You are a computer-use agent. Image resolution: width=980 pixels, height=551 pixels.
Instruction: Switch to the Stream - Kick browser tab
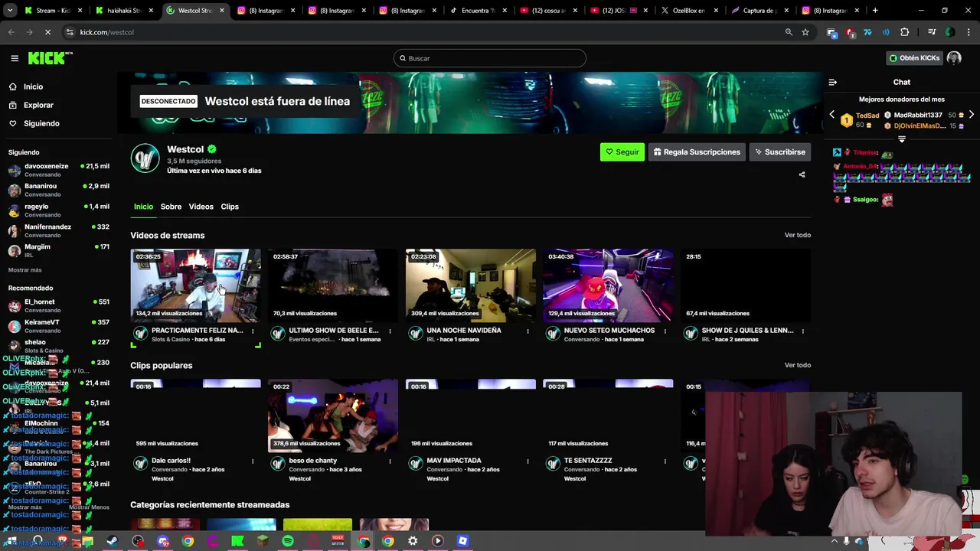(53, 11)
